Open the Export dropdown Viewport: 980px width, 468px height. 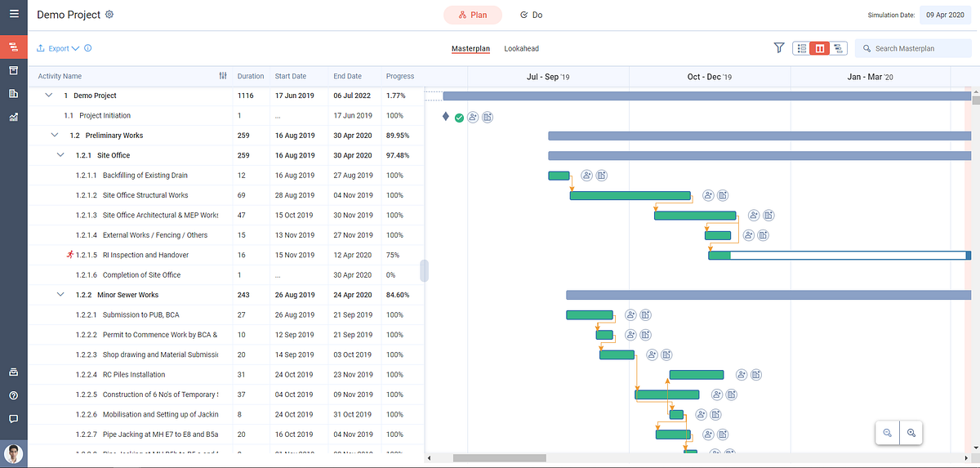(x=58, y=48)
